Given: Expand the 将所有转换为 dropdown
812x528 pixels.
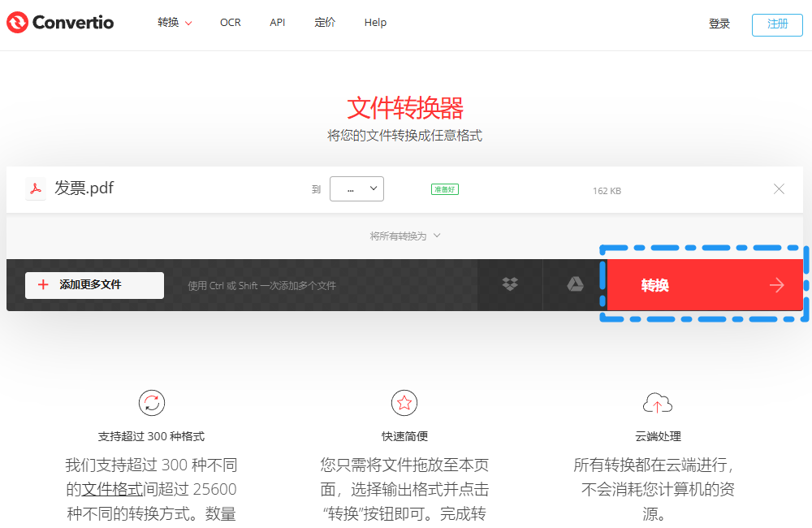Looking at the screenshot, I should pyautogui.click(x=405, y=236).
